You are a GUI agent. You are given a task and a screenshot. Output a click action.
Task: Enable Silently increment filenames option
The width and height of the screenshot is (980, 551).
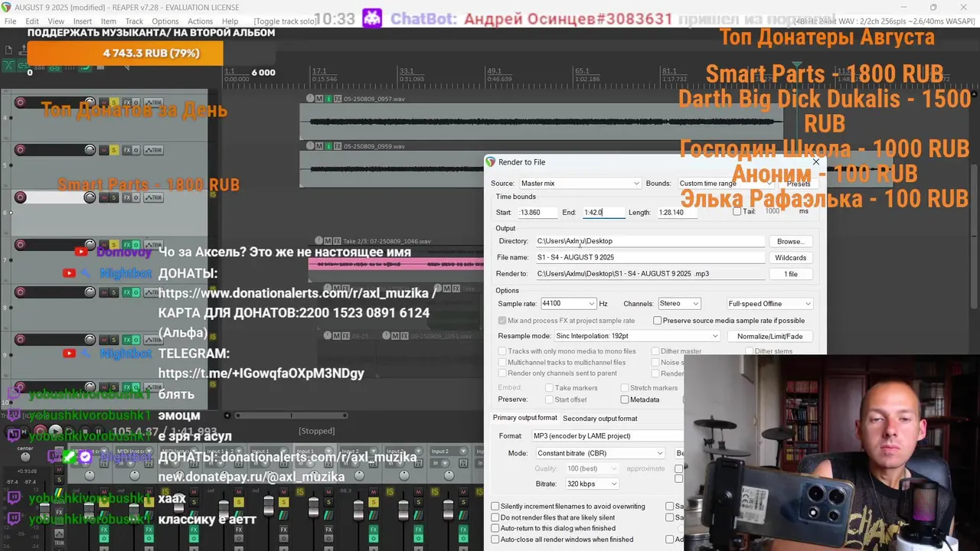(495, 507)
